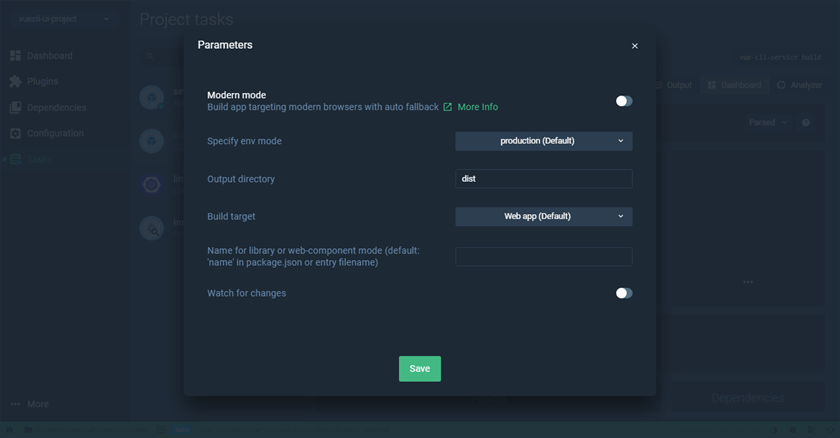The image size is (840, 438).
Task: Click the dark mode icon in the status bar
Action: click(774, 429)
